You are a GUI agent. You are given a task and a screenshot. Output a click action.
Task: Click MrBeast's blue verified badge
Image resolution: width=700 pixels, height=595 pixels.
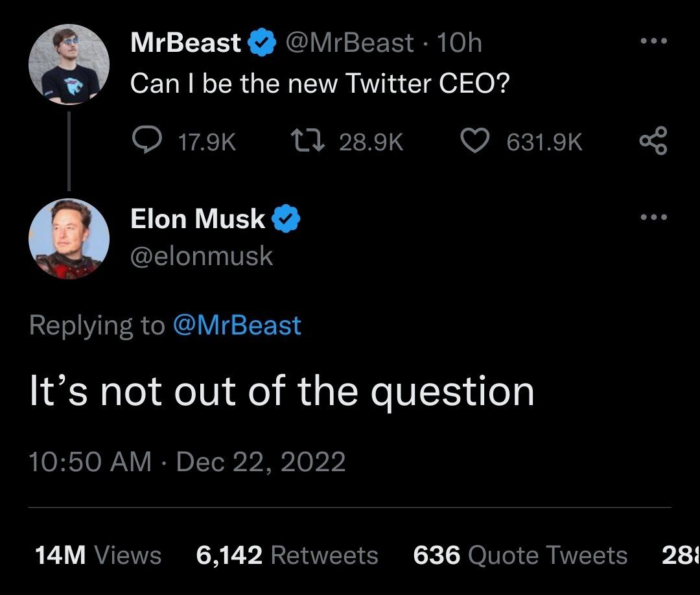click(261, 43)
